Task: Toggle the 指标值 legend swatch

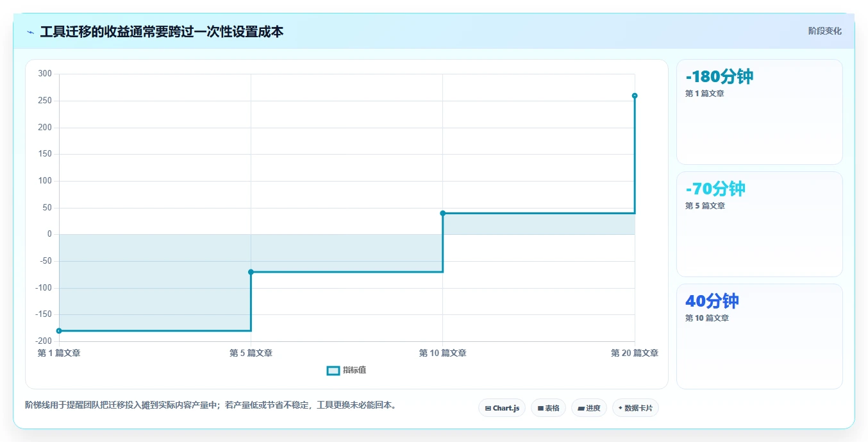Action: [333, 371]
